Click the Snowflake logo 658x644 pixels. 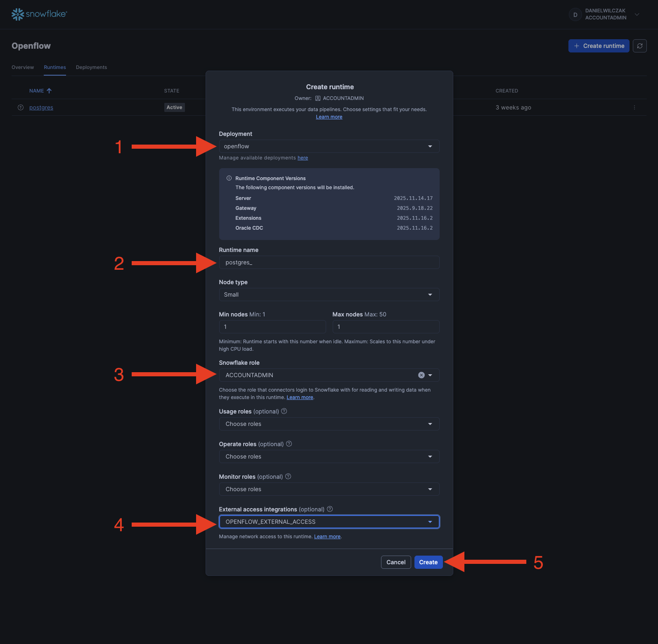coord(39,14)
